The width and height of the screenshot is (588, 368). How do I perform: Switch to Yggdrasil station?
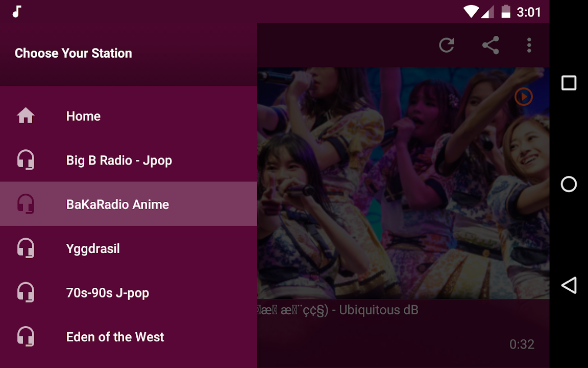click(129, 248)
